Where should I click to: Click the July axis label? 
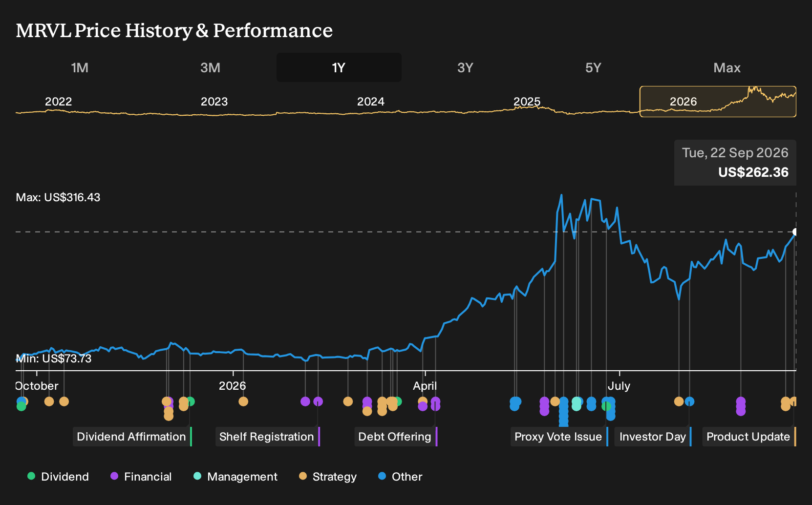pos(619,386)
